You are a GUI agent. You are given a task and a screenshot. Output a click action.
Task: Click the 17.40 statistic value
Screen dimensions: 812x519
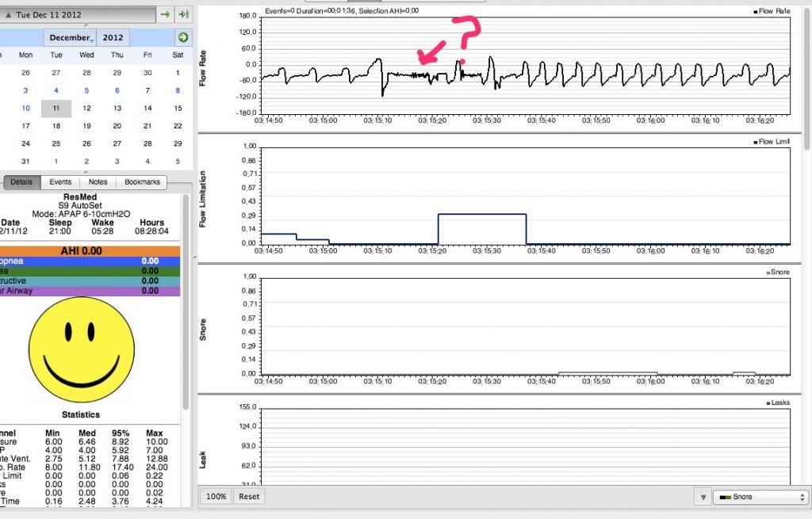tap(122, 467)
